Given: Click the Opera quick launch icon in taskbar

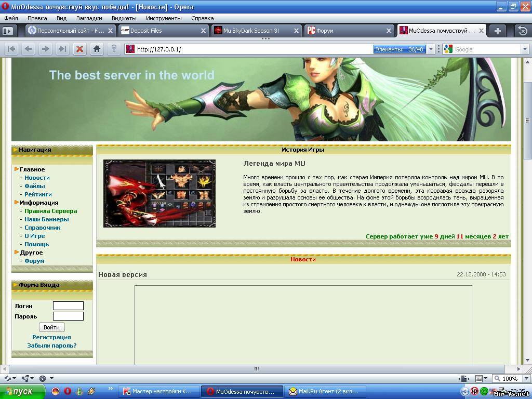Looking at the screenshot, I should point(68,392).
